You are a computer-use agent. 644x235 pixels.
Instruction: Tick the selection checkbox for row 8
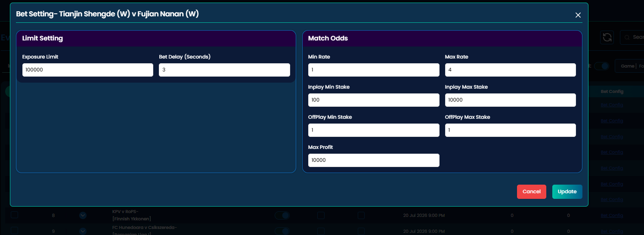pyautogui.click(x=15, y=215)
